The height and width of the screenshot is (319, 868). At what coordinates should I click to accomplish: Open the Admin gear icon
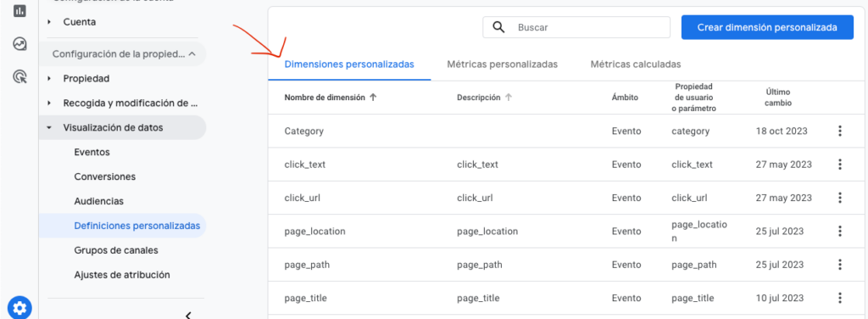tap(20, 307)
